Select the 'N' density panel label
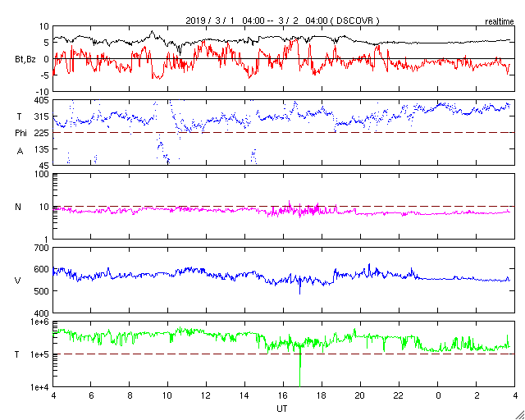This screenshot has width=525, height=420. pos(18,207)
